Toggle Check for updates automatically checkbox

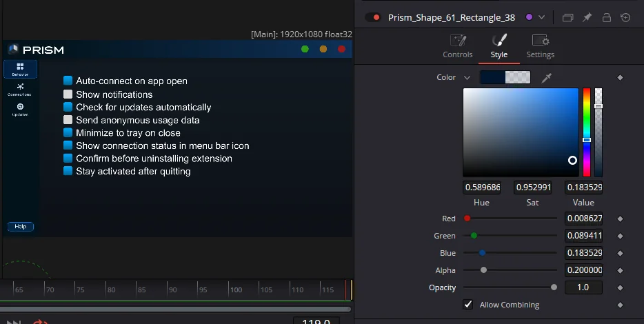pyautogui.click(x=68, y=107)
